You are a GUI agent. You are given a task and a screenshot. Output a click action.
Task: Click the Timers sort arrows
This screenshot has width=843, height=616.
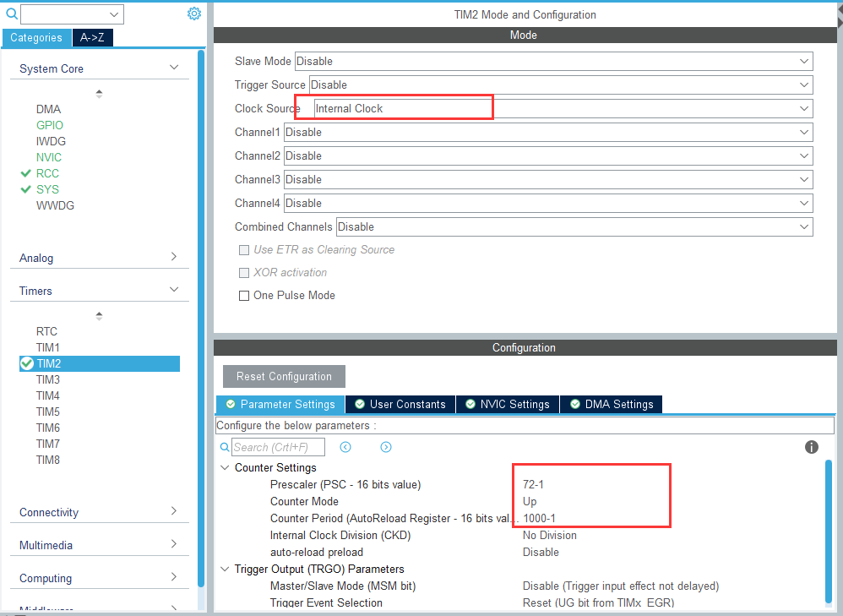[99, 316]
